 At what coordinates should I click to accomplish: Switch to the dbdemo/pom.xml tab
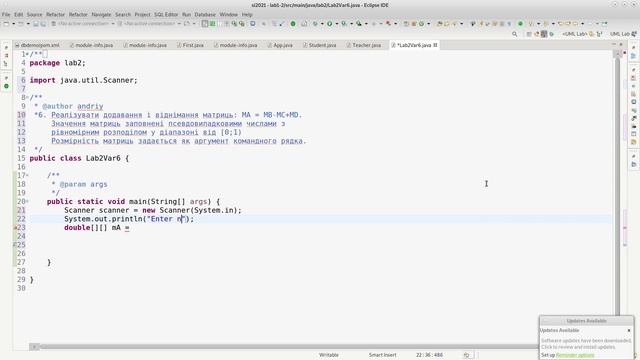pyautogui.click(x=37, y=45)
